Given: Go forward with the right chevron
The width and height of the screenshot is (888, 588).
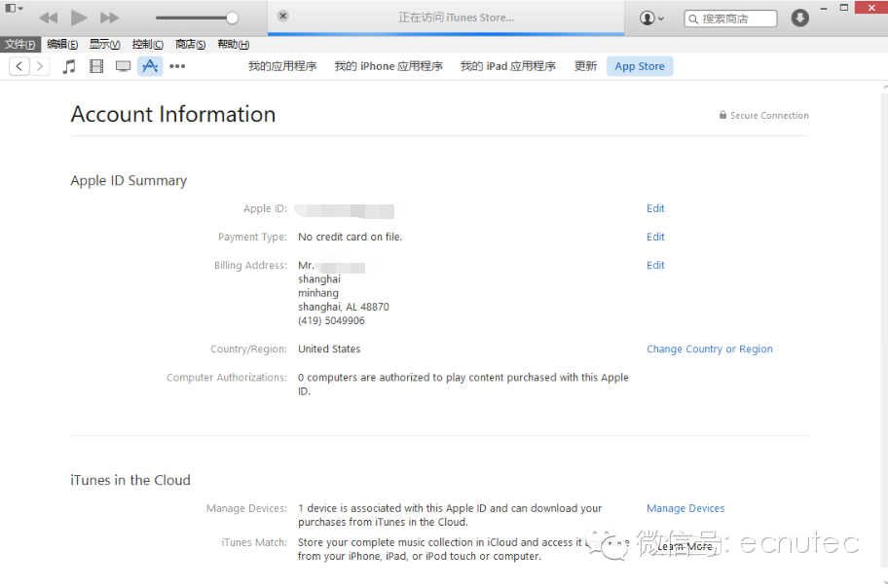Looking at the screenshot, I should (x=40, y=66).
